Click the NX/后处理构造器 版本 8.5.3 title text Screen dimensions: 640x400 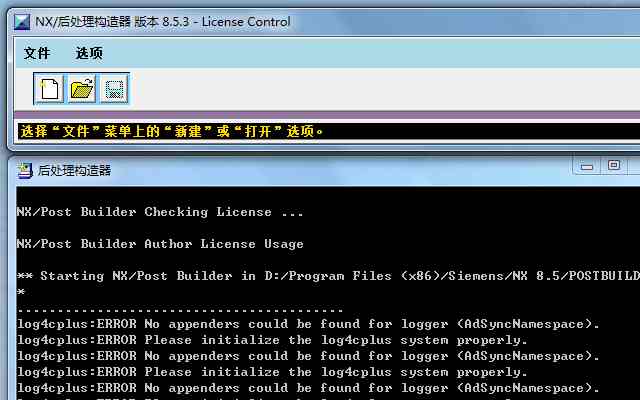click(x=162, y=22)
